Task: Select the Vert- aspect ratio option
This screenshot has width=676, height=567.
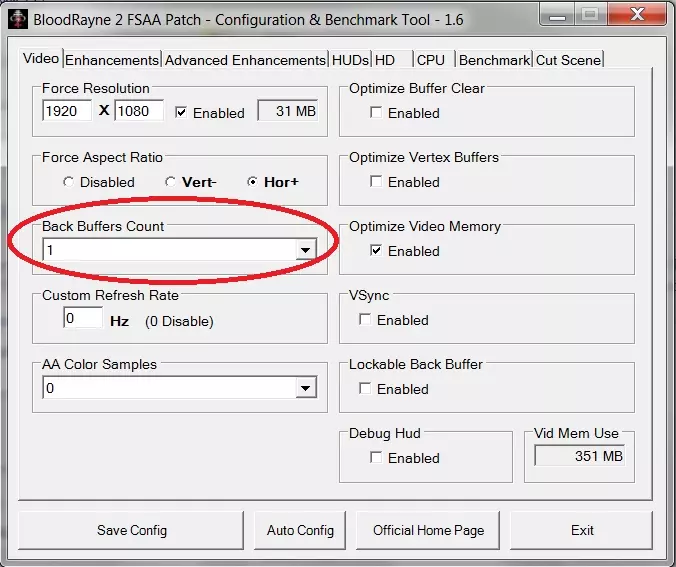Action: tap(170, 182)
